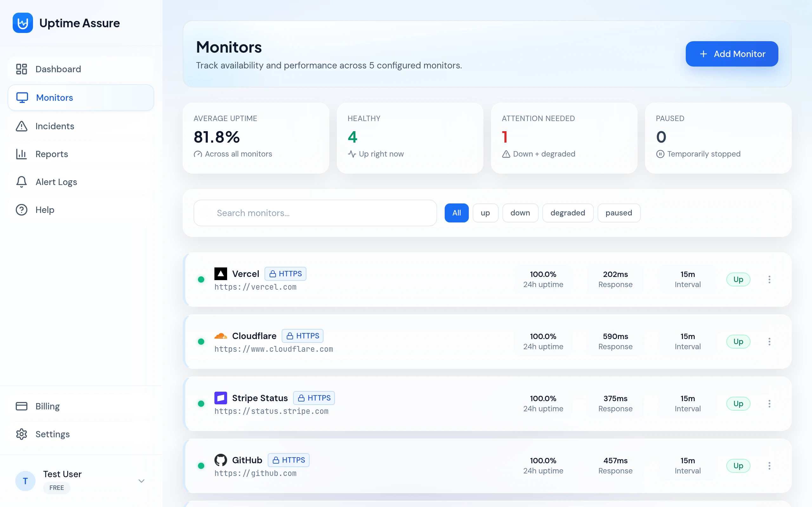Switch filter to 'paused' monitors
812x507 pixels.
[619, 213]
